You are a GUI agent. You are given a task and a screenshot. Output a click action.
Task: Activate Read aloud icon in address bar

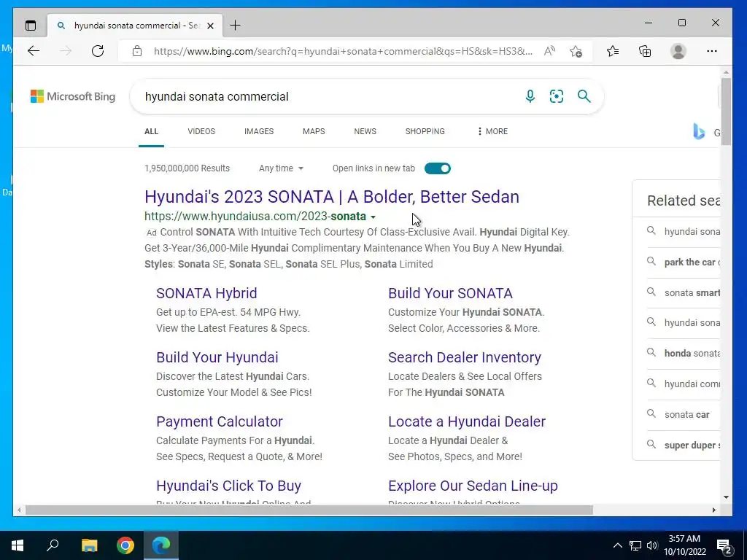tap(550, 51)
